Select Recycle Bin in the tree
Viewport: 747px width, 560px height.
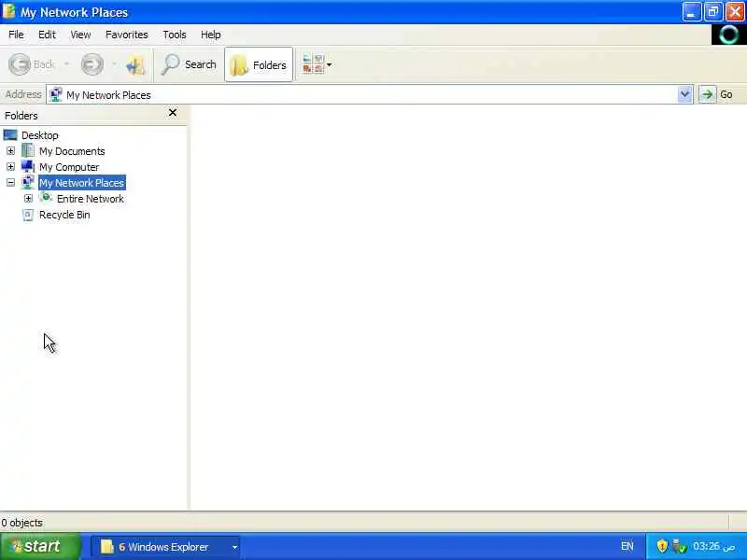(64, 215)
